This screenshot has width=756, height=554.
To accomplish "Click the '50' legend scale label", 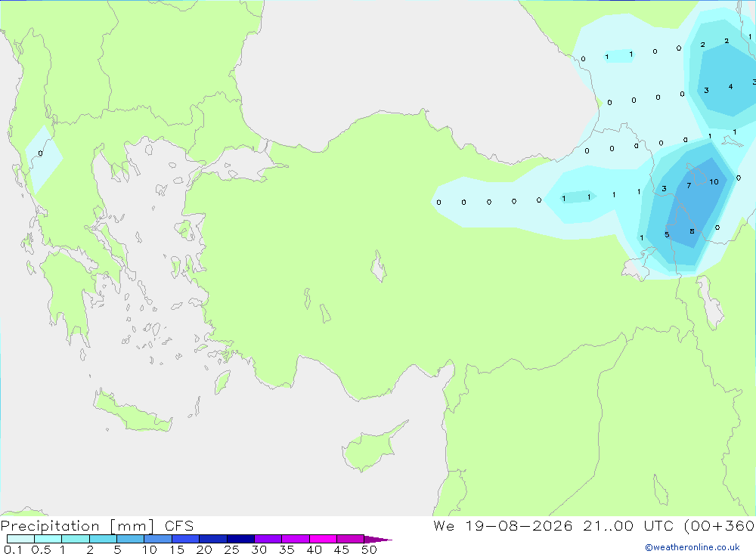I will pos(369,549).
